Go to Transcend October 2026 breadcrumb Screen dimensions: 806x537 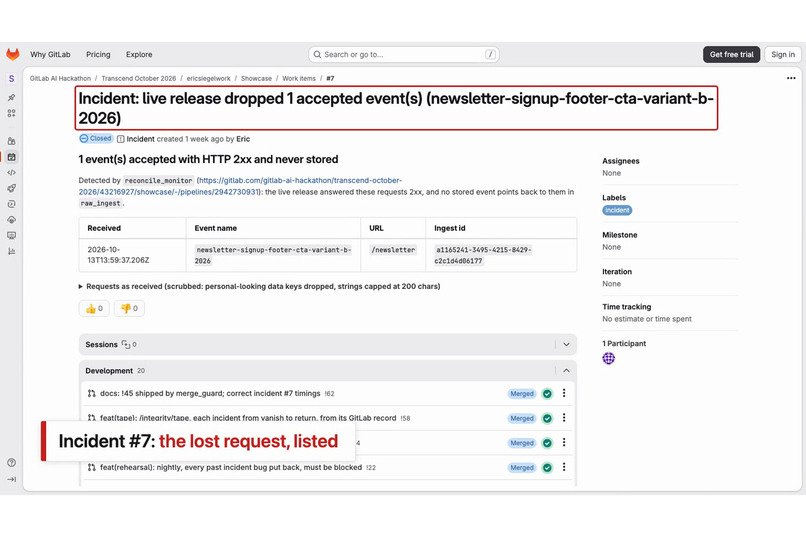(x=139, y=79)
